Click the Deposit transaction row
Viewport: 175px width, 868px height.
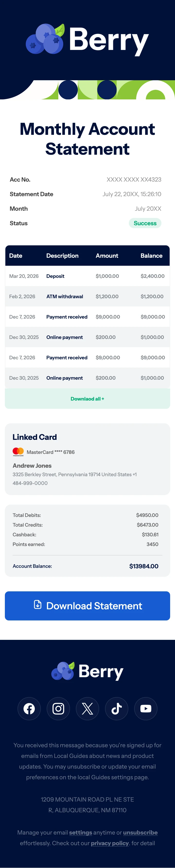coord(87,276)
